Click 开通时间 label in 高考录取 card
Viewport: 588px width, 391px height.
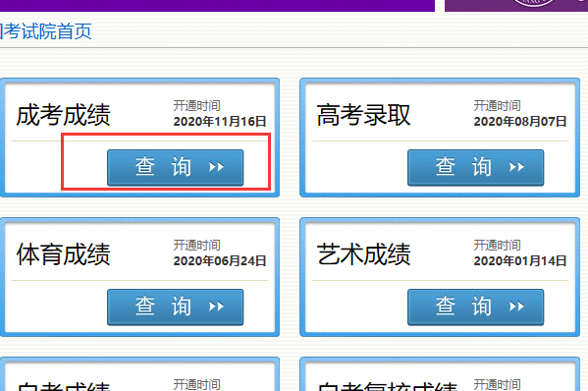497,106
